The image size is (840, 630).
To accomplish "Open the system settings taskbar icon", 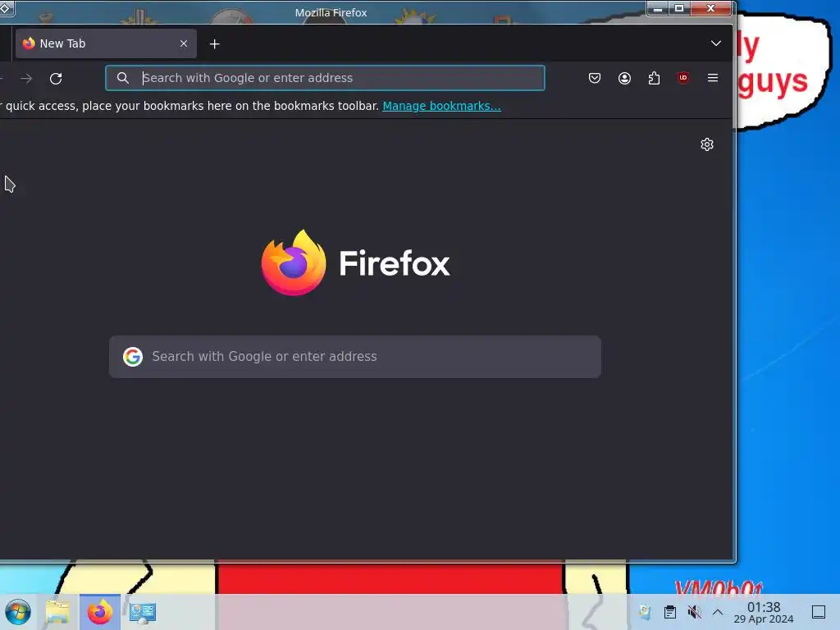I will (x=143, y=612).
